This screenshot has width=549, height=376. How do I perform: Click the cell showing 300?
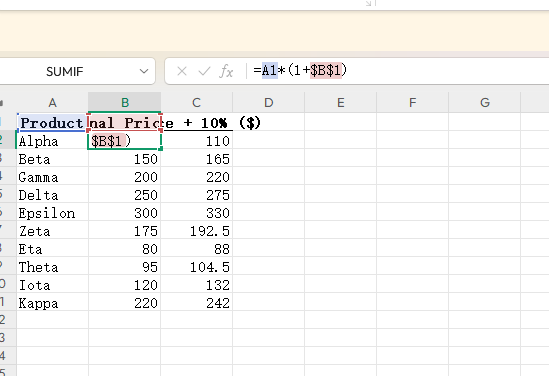(x=125, y=213)
